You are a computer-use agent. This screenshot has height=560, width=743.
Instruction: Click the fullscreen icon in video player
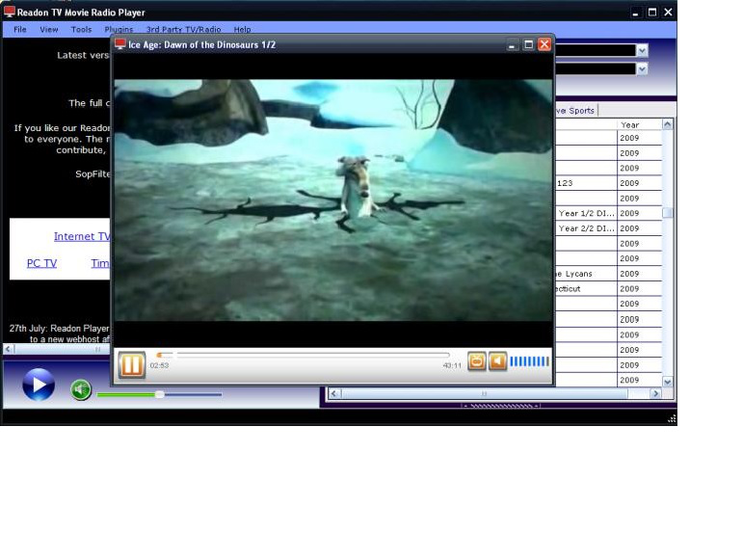coord(476,361)
